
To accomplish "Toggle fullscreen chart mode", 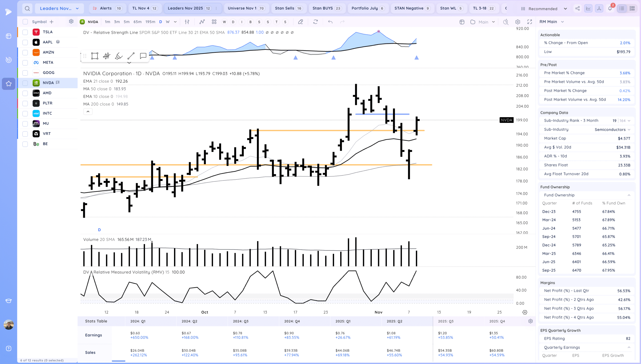I will click(530, 22).
